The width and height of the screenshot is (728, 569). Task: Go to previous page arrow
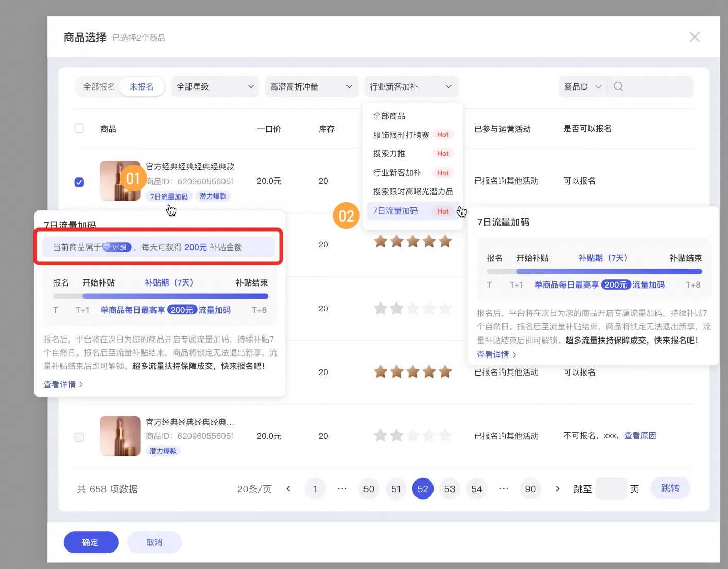coord(288,489)
